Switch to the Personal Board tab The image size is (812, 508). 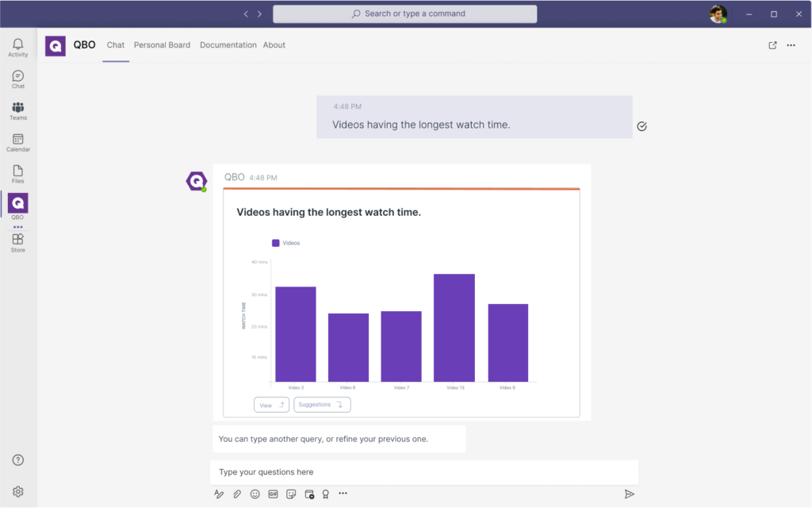[x=162, y=45]
